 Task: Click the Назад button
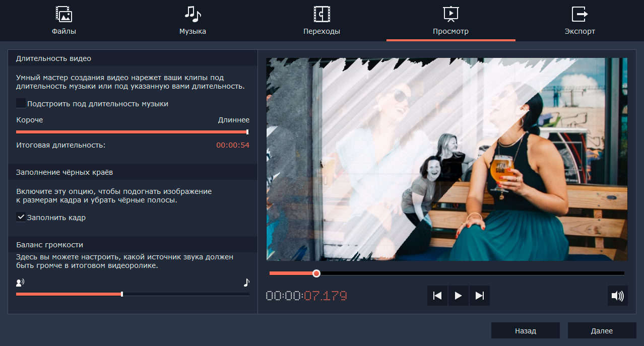coord(526,330)
